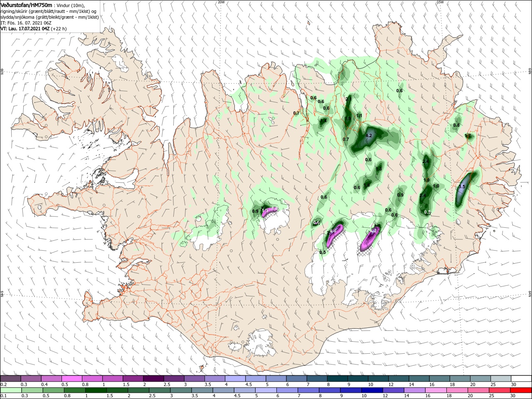Screen dimensions: 532x399
Task: Click the 1.6 precipitation value on the map
Action: pos(367,185)
